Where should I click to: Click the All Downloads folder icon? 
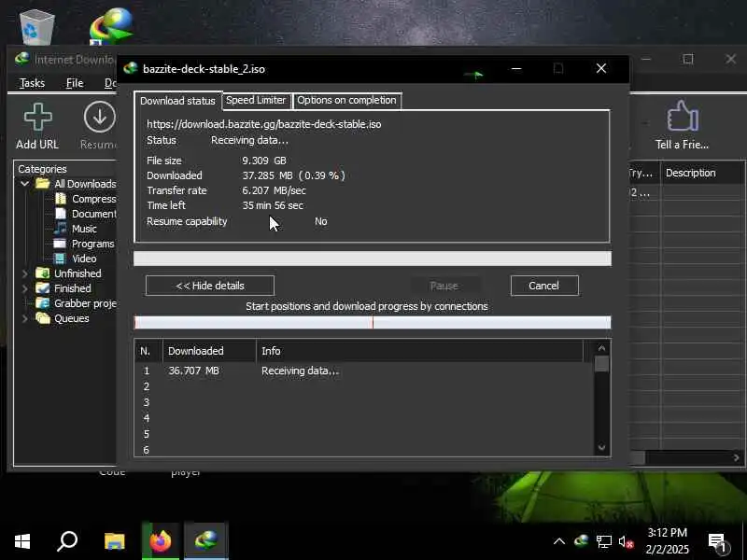point(42,183)
